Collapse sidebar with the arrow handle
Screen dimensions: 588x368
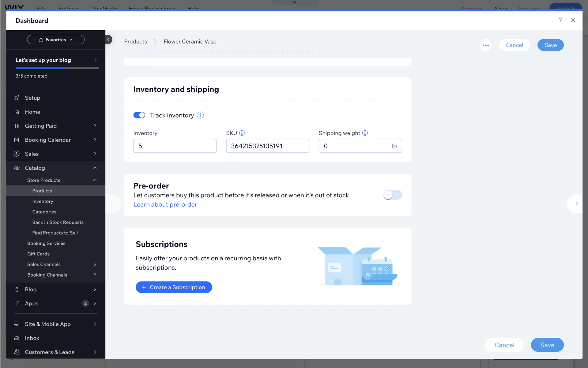108,40
